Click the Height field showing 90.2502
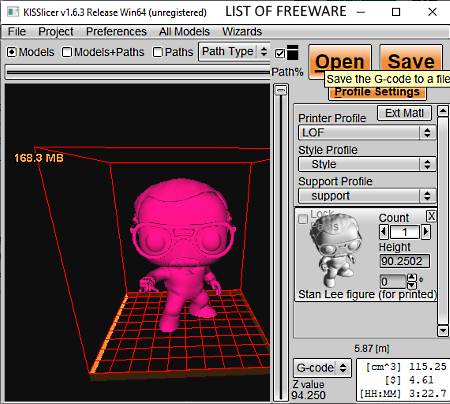 (404, 261)
